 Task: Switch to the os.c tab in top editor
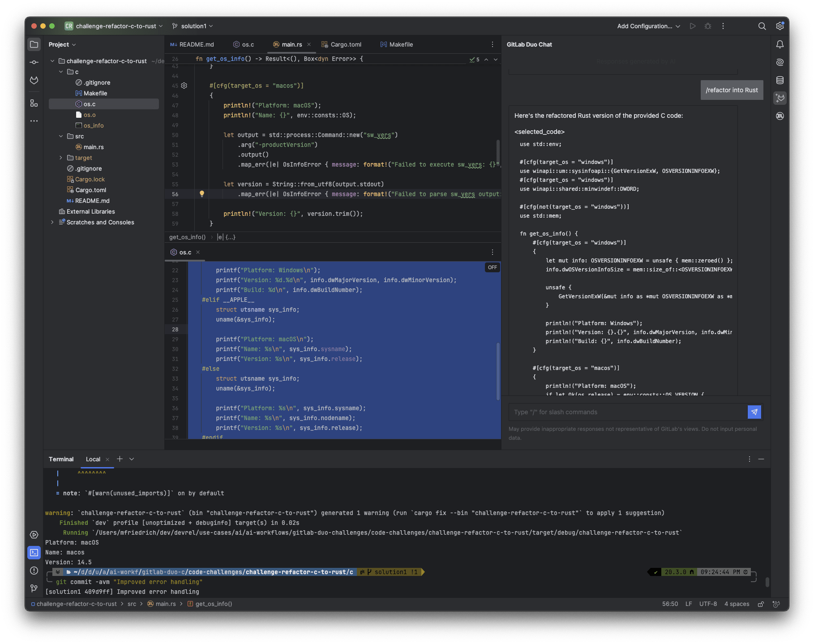point(244,44)
